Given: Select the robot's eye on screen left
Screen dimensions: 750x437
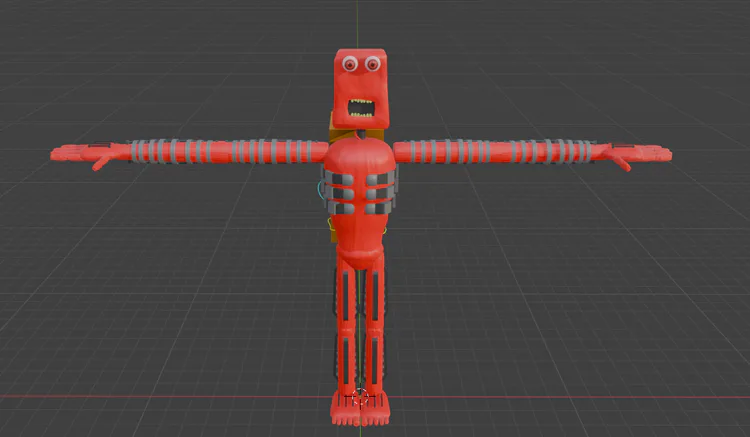Looking at the screenshot, I should click(350, 63).
